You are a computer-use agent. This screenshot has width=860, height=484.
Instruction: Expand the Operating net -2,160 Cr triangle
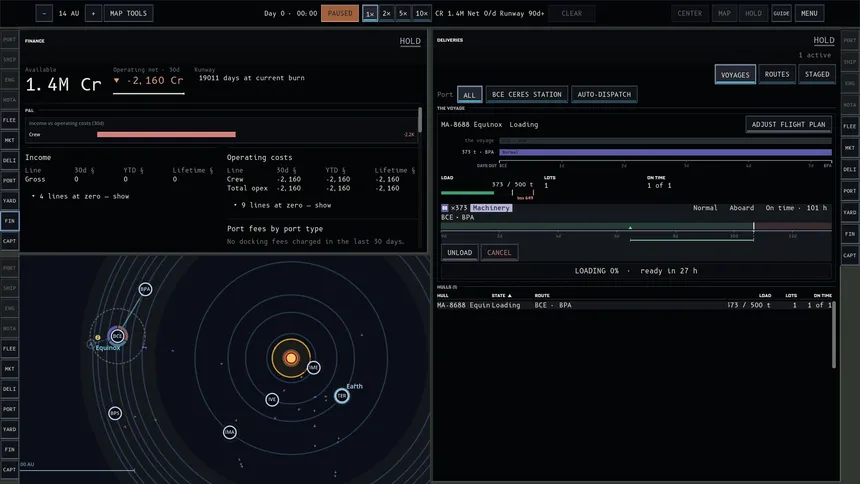tap(116, 80)
